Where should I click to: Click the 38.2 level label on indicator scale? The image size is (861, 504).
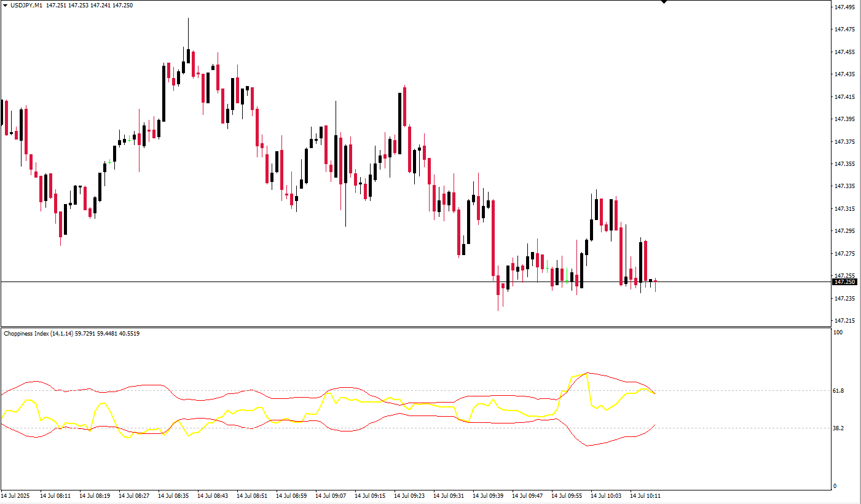click(x=838, y=428)
